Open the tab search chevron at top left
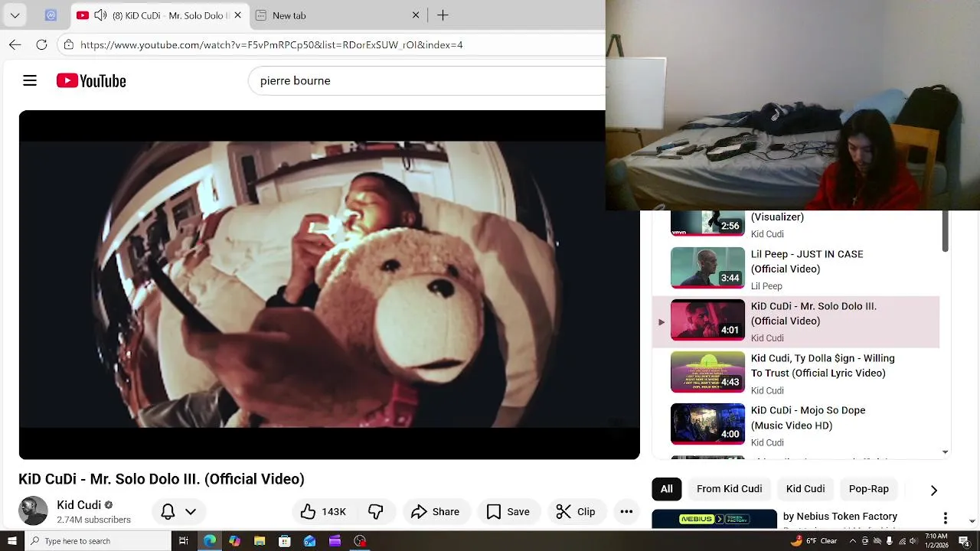 pos(15,15)
